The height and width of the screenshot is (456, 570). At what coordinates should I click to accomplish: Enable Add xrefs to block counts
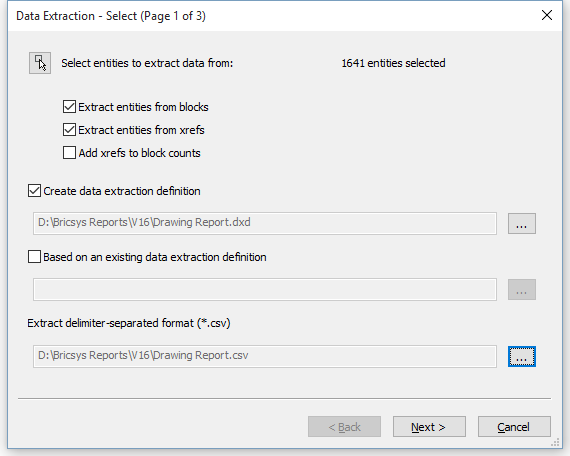click(x=69, y=153)
